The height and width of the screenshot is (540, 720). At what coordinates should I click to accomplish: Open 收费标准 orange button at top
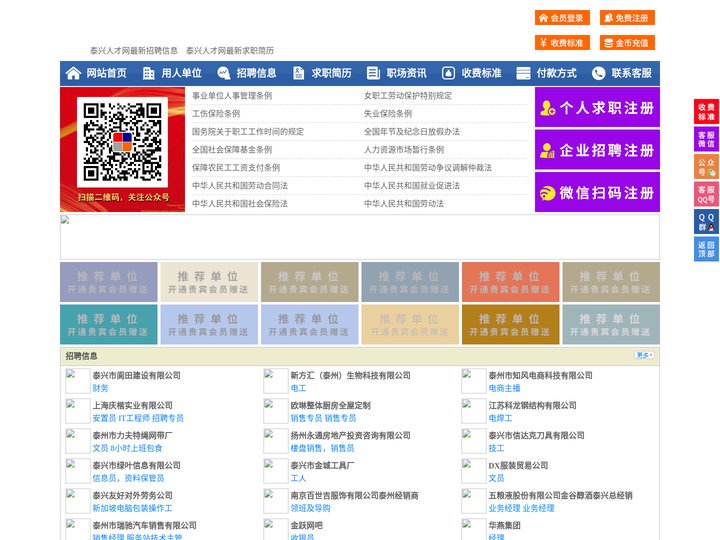tap(562, 43)
